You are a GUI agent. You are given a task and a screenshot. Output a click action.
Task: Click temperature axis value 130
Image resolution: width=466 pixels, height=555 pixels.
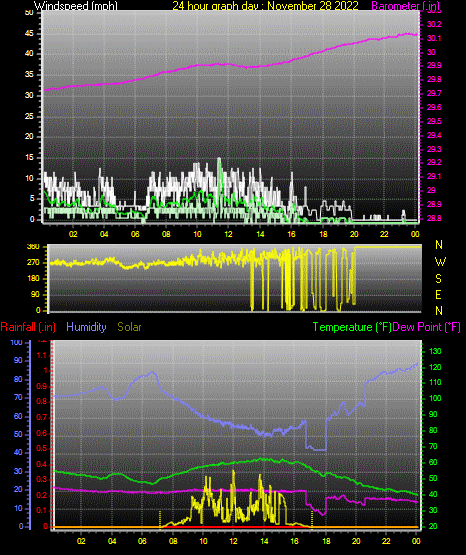click(x=435, y=351)
